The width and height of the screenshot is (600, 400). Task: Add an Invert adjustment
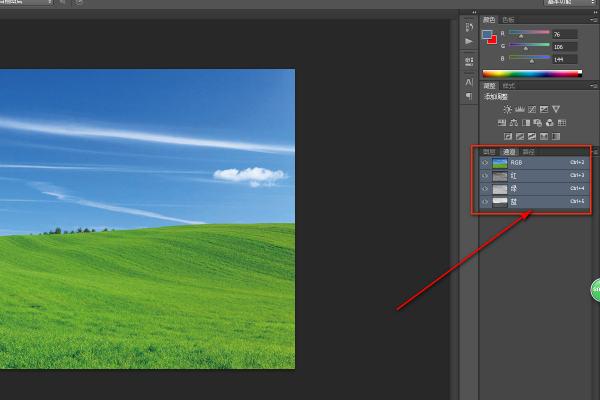508,136
